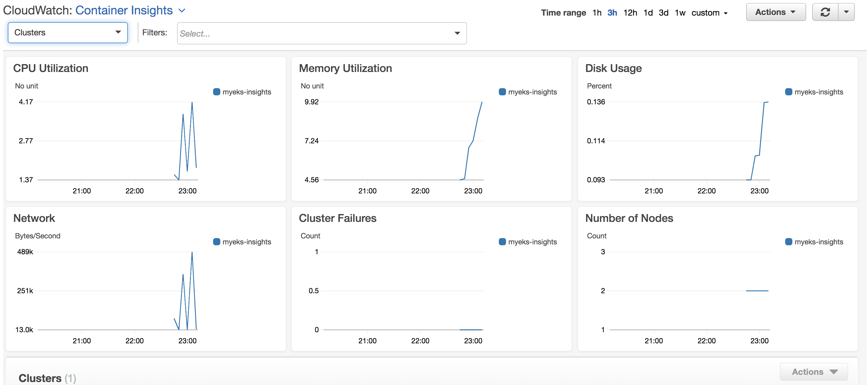Viewport: 868px width, 385px height.
Task: Set time range to 3h
Action: pos(612,13)
